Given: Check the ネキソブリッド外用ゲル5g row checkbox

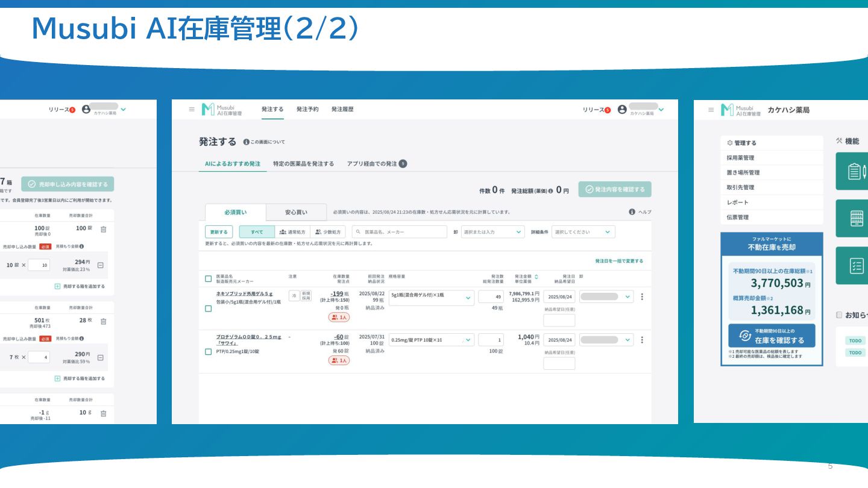Looking at the screenshot, I should [209, 308].
